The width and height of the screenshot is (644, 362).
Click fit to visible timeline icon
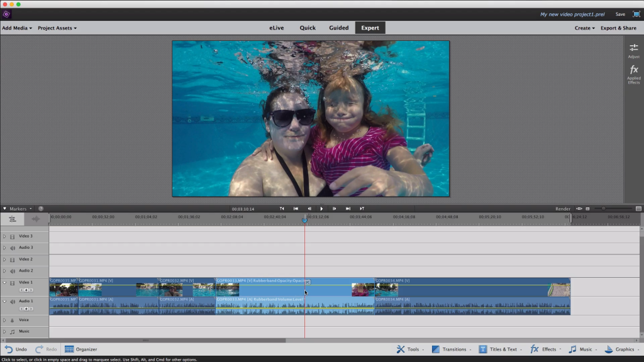579,209
